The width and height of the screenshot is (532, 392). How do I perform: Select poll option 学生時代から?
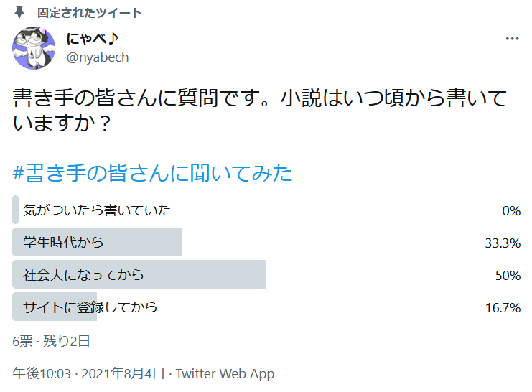63,243
